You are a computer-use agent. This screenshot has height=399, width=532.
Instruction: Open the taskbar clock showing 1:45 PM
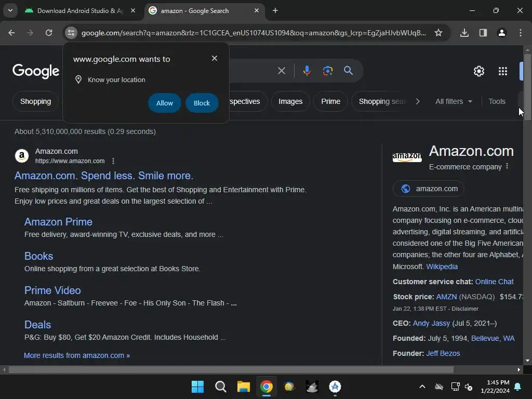[x=495, y=387]
